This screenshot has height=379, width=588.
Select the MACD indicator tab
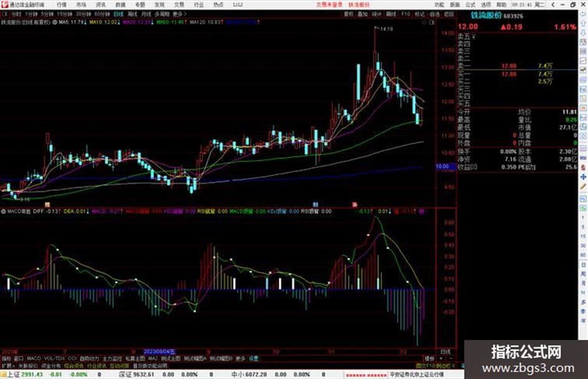(34, 358)
